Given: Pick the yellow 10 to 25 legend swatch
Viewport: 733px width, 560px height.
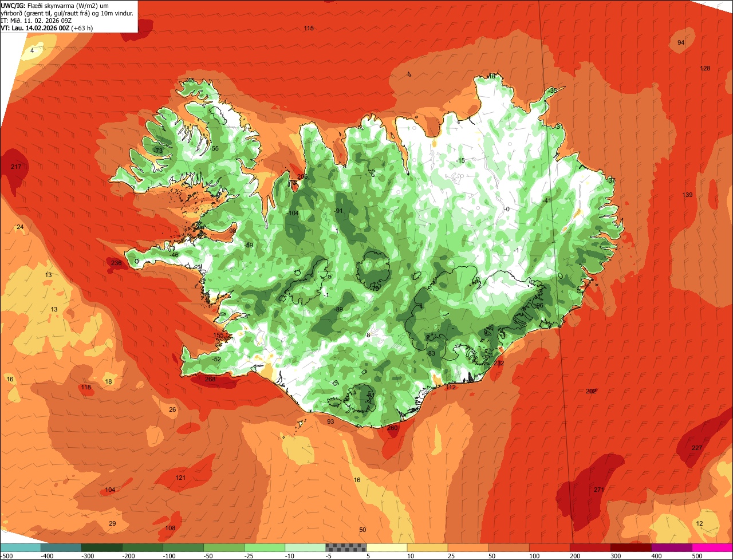Looking at the screenshot, I should tap(427, 547).
